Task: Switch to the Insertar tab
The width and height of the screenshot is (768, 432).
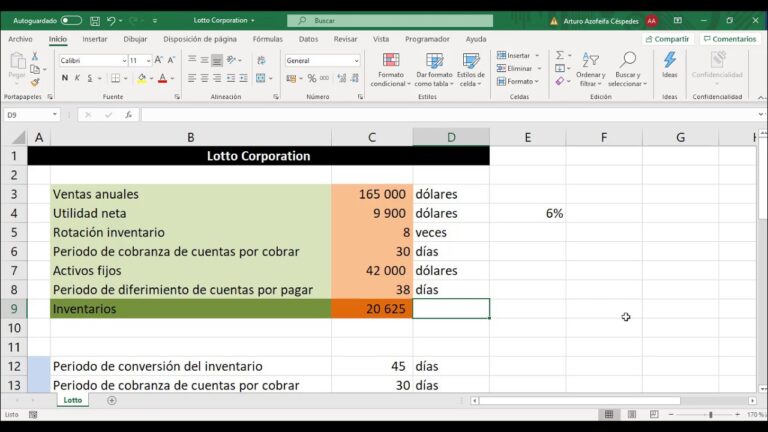Action: point(95,39)
